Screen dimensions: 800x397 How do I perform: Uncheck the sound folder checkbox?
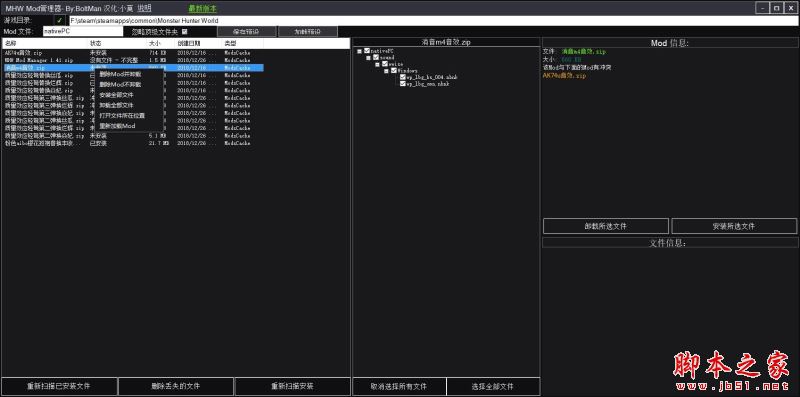376,58
